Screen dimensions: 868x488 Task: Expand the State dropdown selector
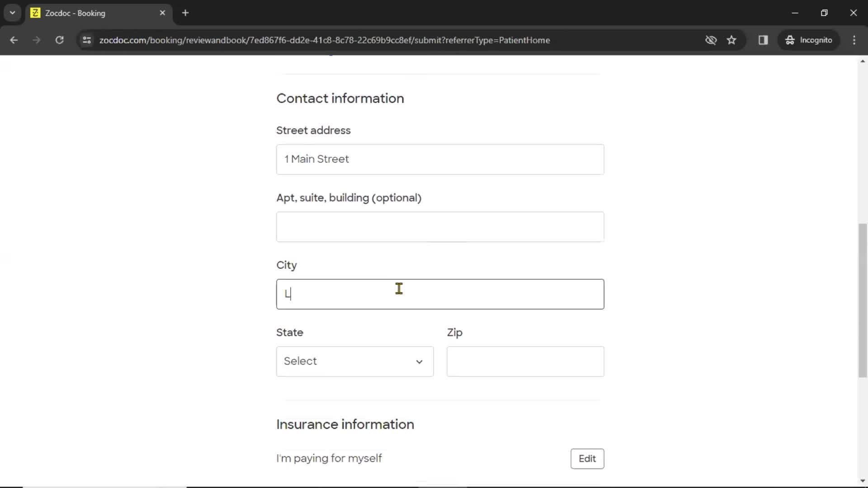[x=355, y=361]
